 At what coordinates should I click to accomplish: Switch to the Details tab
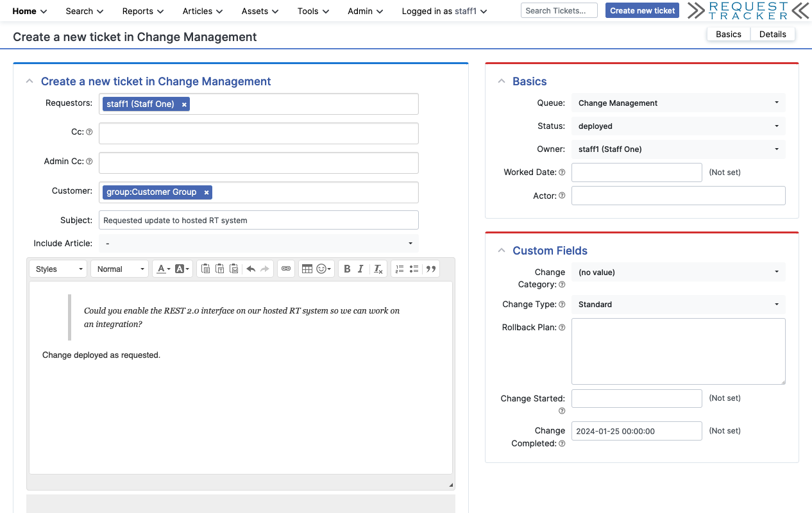(772, 34)
